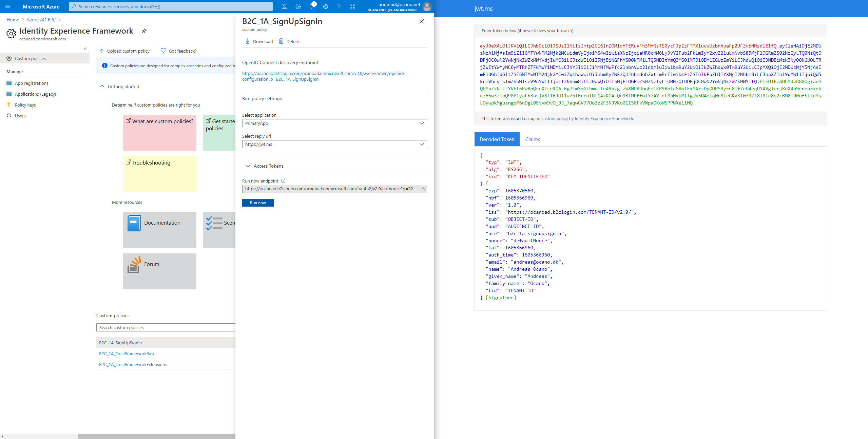The width and height of the screenshot is (868, 439).
Task: Open the Select application dropdown
Action: pyautogui.click(x=334, y=123)
